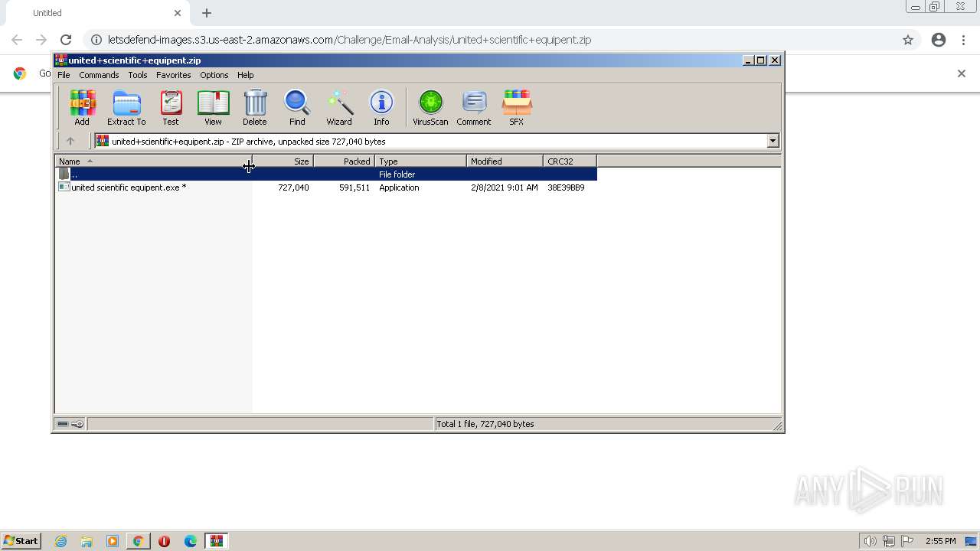Click the site information icon in address bar
This screenshot has width=980, height=551.
pos(96,40)
